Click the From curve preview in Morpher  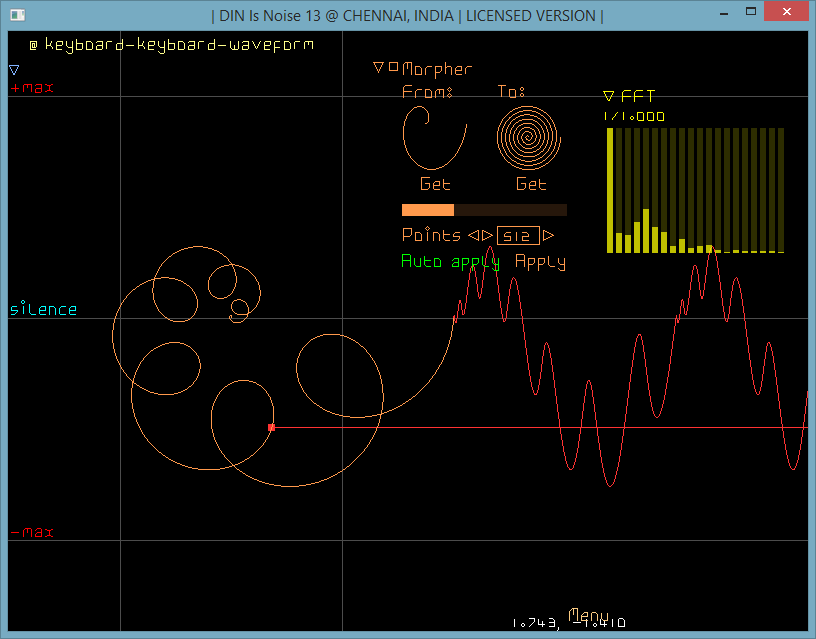[434, 137]
